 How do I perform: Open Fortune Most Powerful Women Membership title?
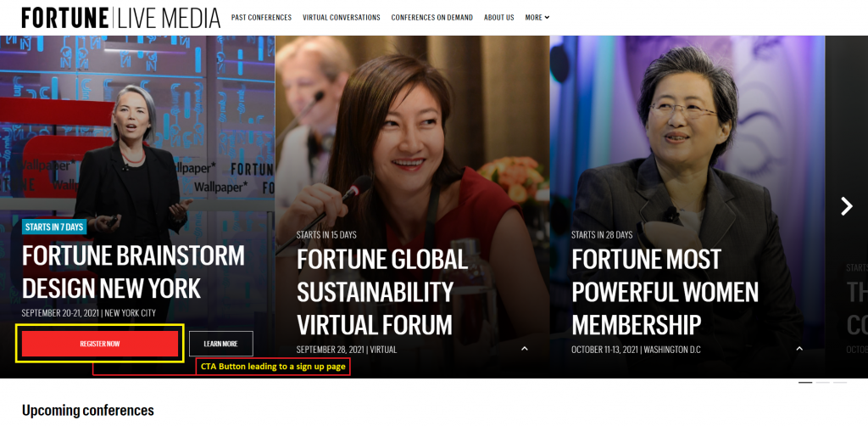coord(665,291)
